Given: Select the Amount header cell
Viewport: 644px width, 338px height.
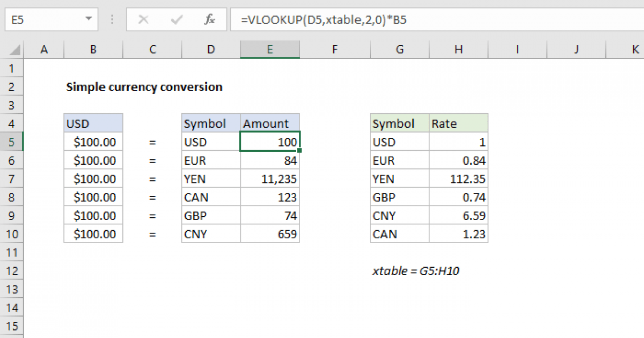Looking at the screenshot, I should (269, 123).
